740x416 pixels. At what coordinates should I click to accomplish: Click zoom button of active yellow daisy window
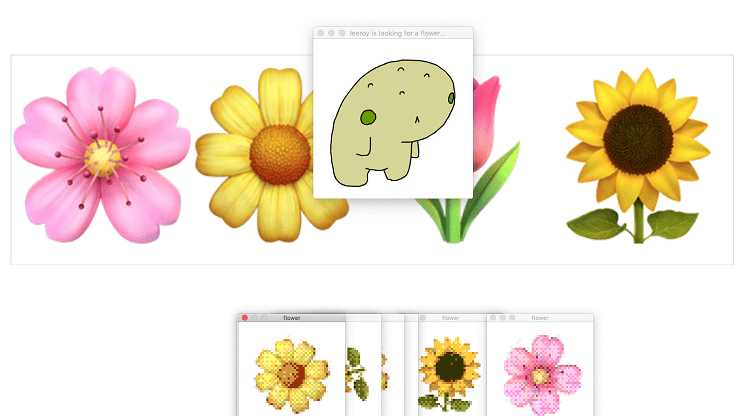[x=264, y=318]
